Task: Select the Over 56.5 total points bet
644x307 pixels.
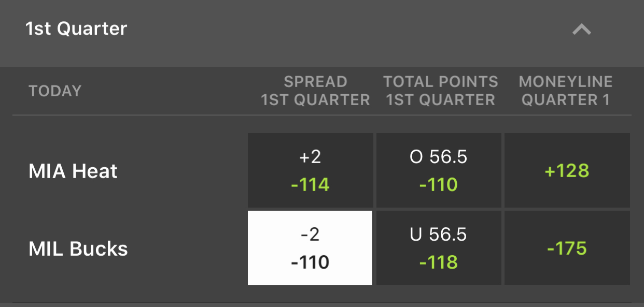Action: (x=439, y=170)
